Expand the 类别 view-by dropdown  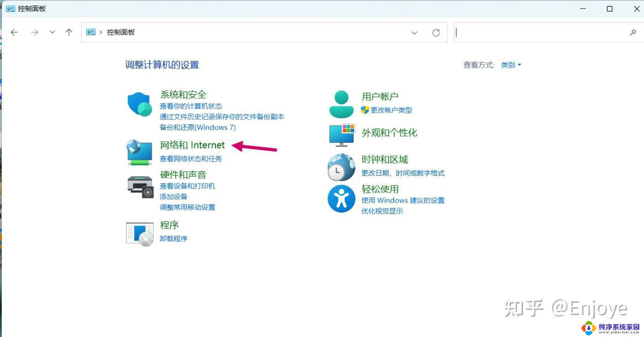[511, 65]
